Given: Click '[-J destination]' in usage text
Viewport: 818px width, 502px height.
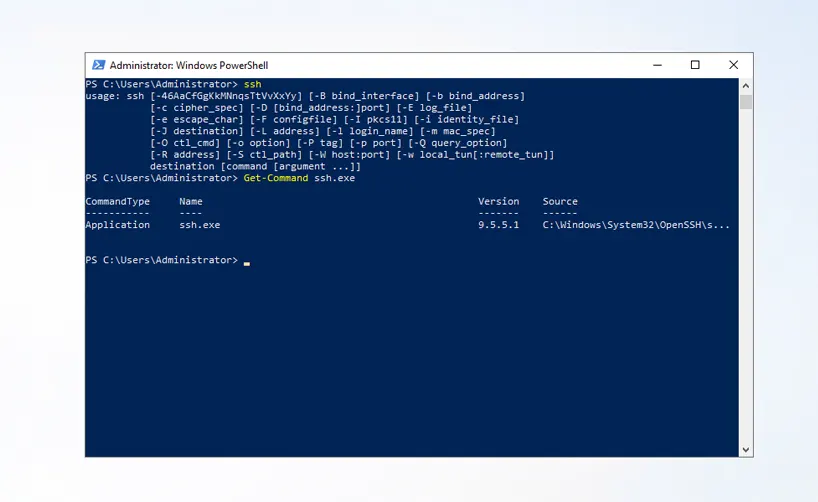Looking at the screenshot, I should pyautogui.click(x=197, y=131).
